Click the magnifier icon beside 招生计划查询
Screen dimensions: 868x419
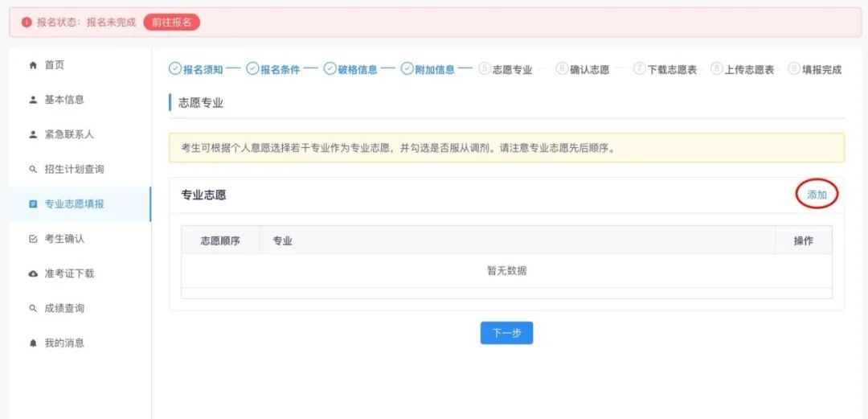33,170
